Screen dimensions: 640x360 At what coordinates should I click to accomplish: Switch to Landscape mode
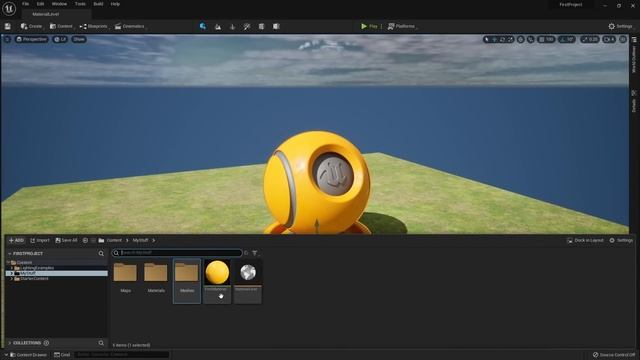(218, 27)
